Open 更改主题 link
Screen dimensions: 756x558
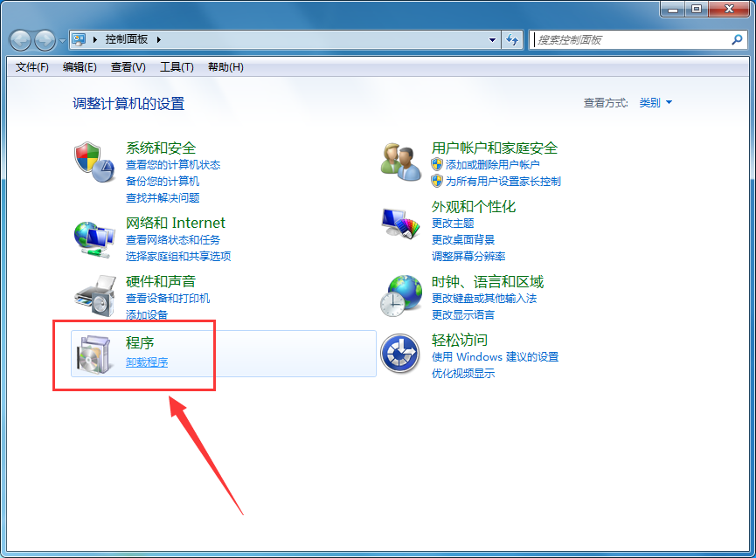[452, 223]
